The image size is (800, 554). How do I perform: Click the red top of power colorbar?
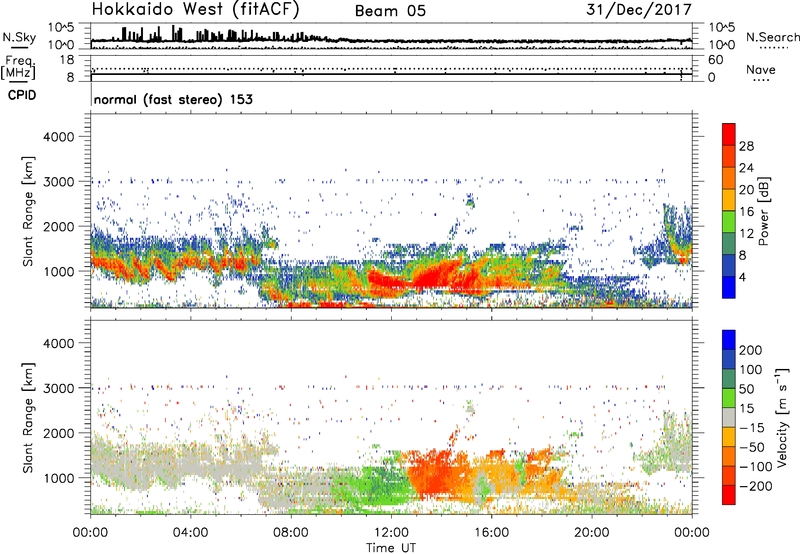729,134
